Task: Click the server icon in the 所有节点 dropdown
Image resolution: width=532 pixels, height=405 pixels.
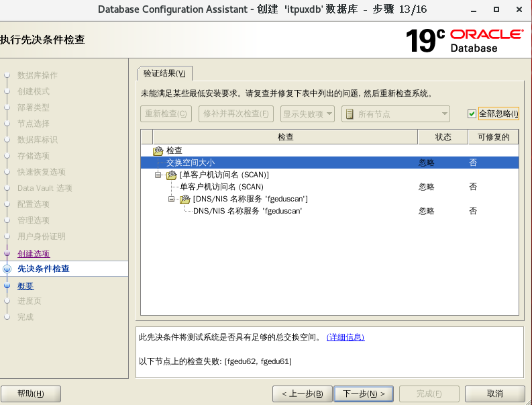Action: pyautogui.click(x=350, y=114)
